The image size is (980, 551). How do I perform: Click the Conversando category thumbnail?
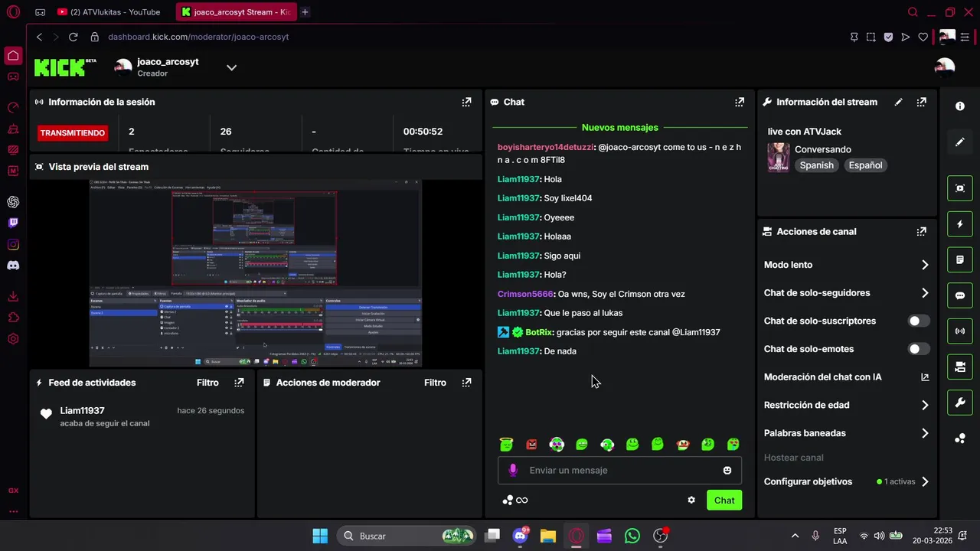(x=779, y=158)
